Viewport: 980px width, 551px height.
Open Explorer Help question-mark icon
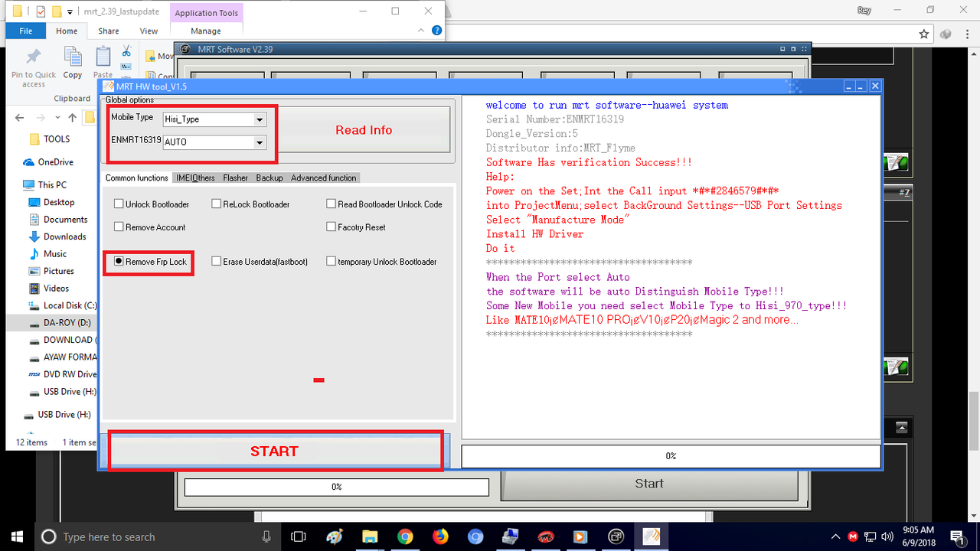(x=436, y=31)
